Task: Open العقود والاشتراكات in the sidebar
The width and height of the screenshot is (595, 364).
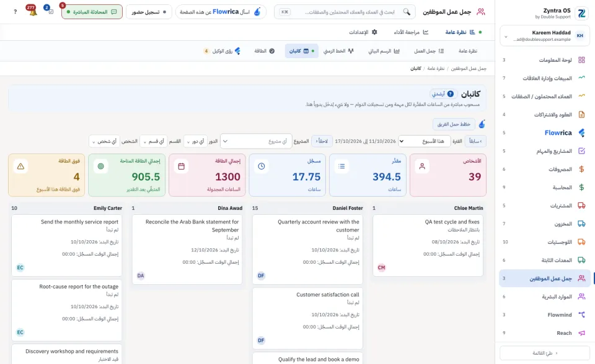Action: coord(545,115)
